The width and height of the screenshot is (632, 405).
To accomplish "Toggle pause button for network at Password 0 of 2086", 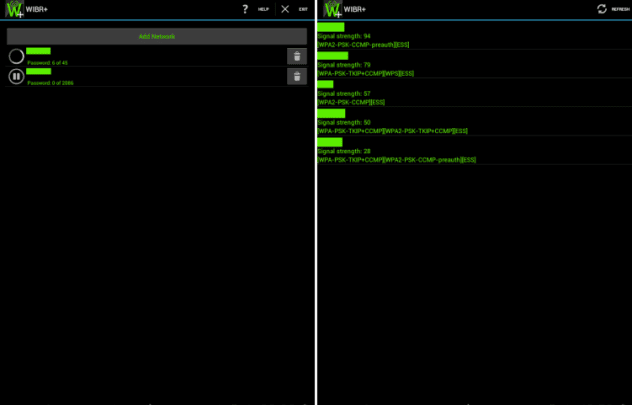I will point(17,76).
